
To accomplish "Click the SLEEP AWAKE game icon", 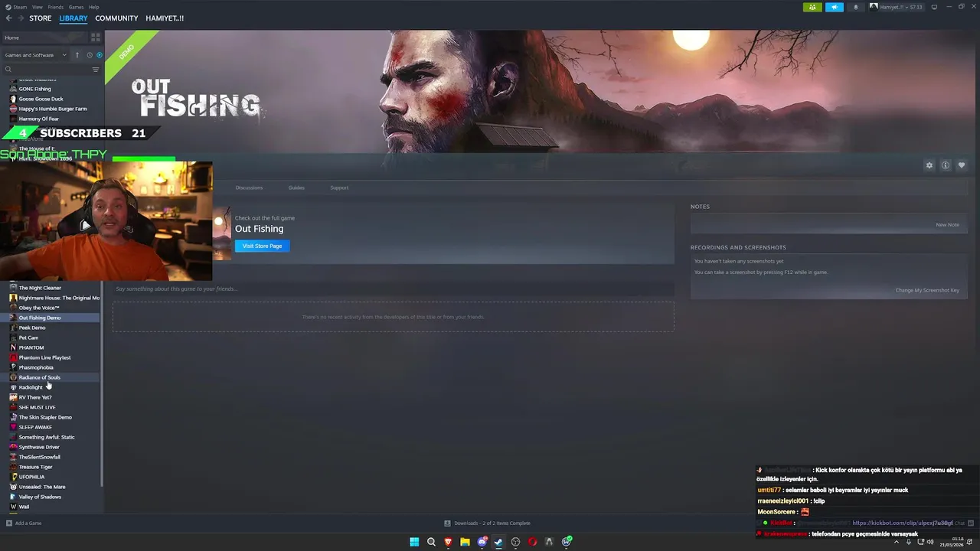I will [13, 427].
